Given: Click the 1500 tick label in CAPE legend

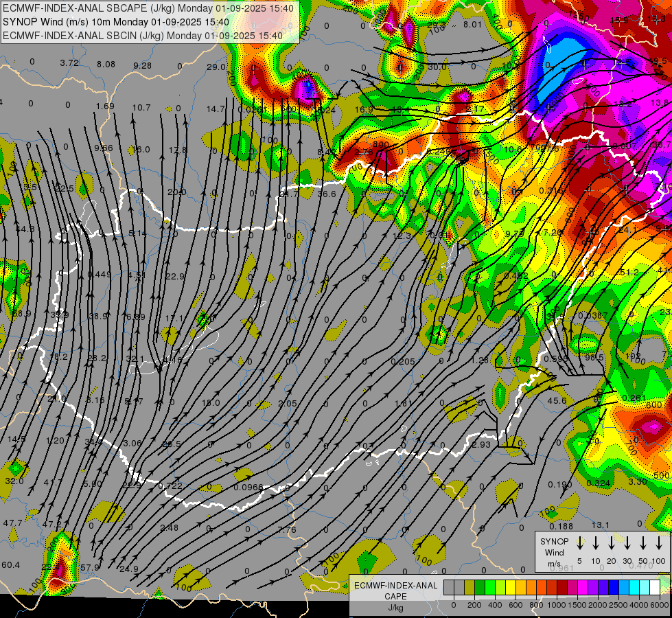Looking at the screenshot, I should click(x=577, y=605).
